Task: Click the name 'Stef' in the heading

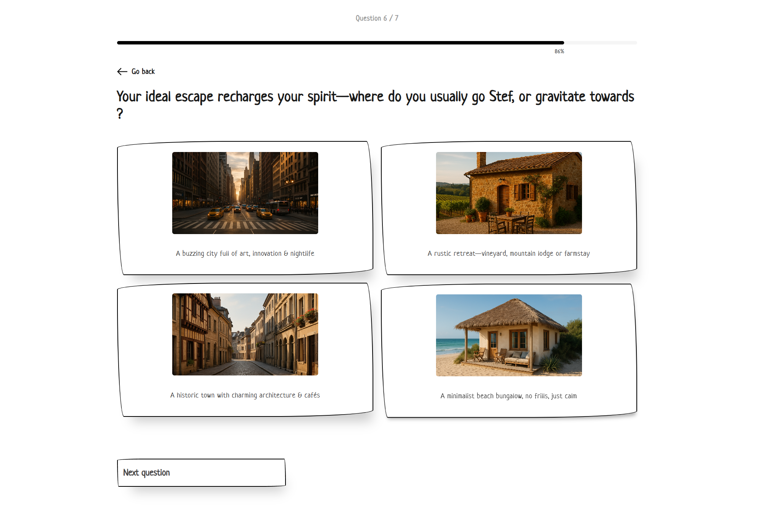Action: 501,97
